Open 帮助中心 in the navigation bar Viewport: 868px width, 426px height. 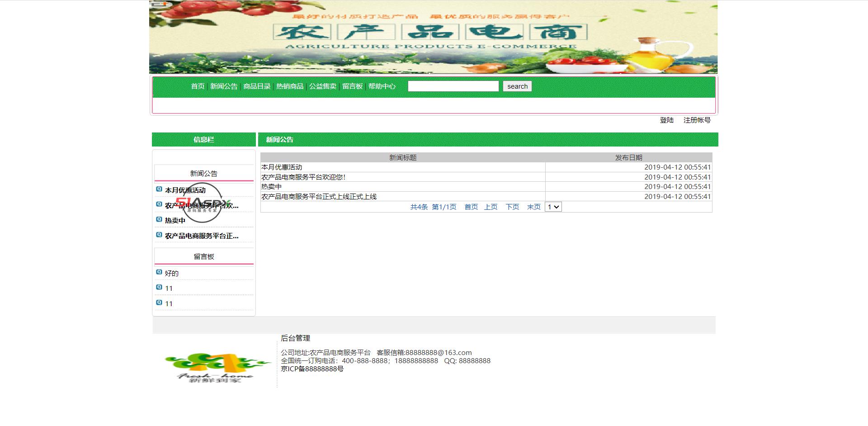pos(382,86)
